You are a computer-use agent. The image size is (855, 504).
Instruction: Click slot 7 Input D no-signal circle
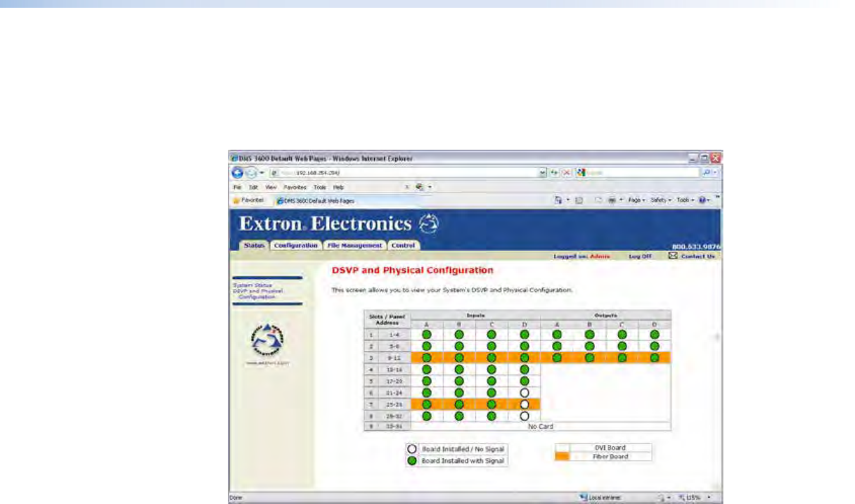tap(524, 404)
